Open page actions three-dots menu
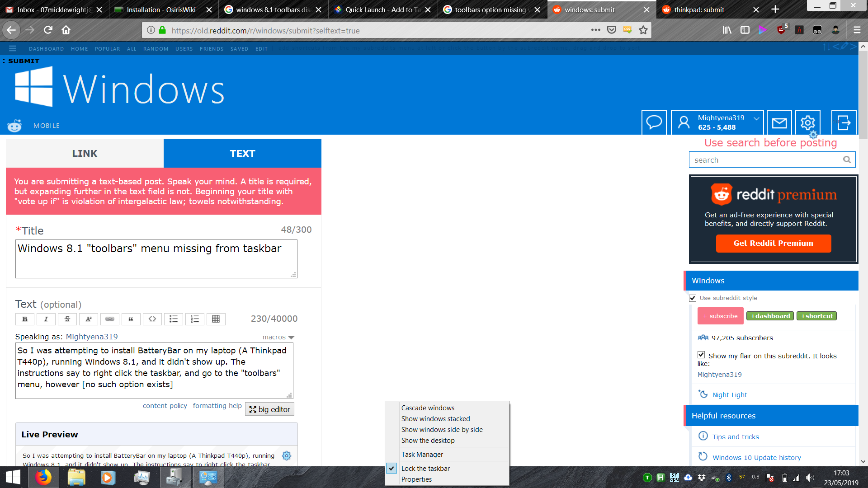868x488 pixels. [x=596, y=30]
